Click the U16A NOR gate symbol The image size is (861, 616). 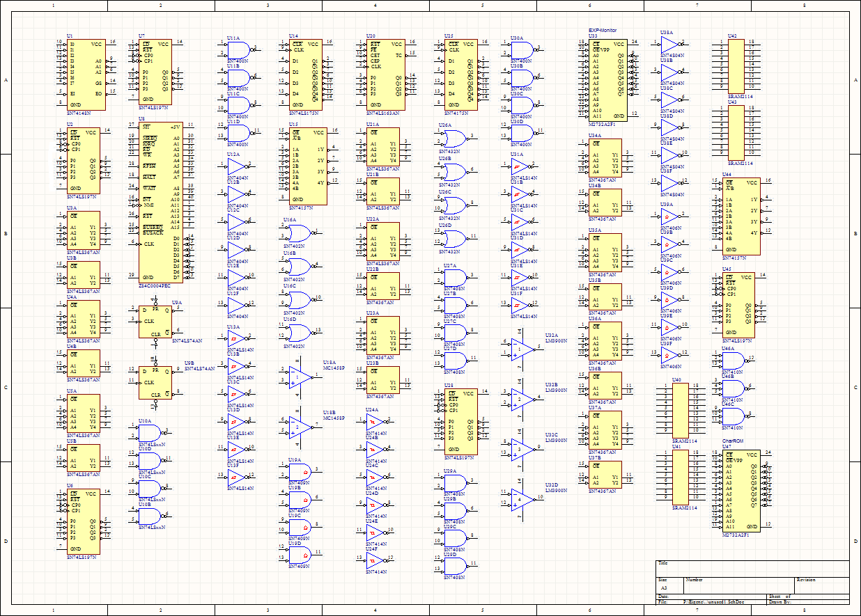tap(299, 232)
